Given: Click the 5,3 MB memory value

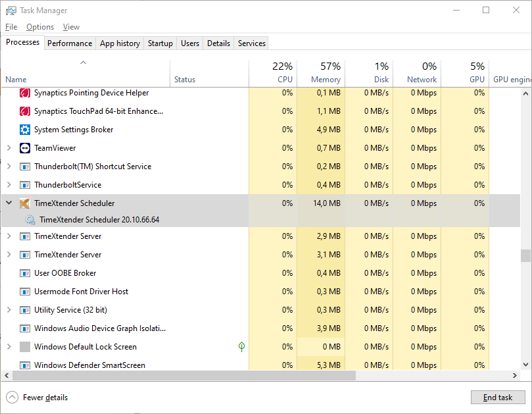Looking at the screenshot, I should coord(329,365).
